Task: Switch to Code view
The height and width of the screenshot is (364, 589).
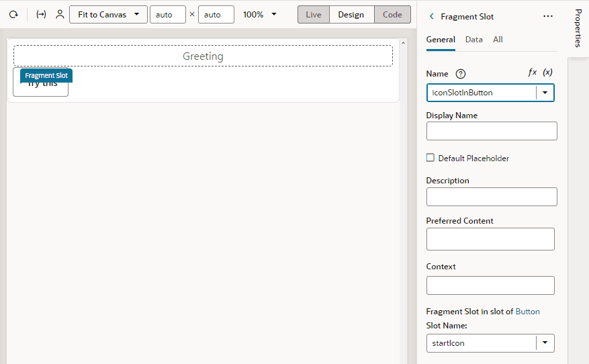Action: pyautogui.click(x=392, y=15)
